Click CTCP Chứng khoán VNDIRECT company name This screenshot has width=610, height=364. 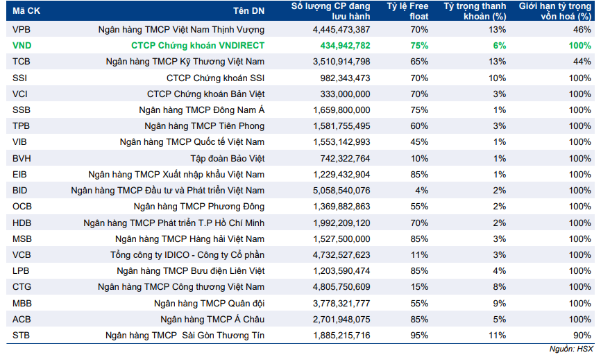pos(198,46)
